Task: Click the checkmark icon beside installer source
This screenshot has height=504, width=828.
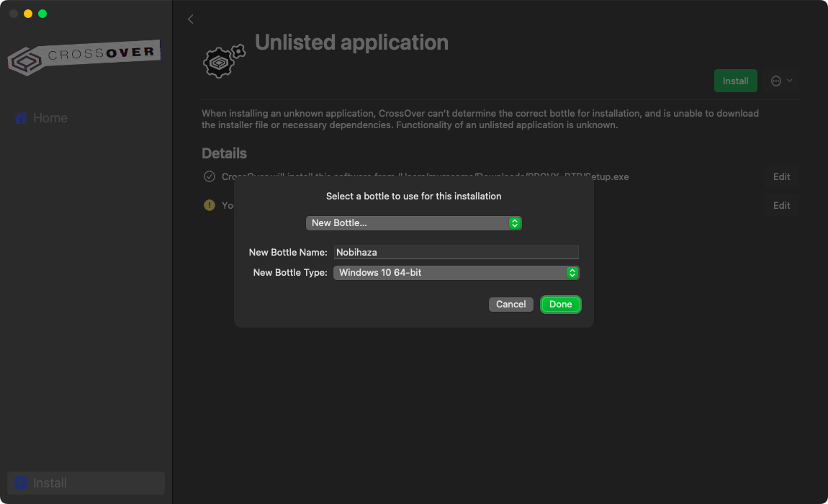Action: click(210, 176)
